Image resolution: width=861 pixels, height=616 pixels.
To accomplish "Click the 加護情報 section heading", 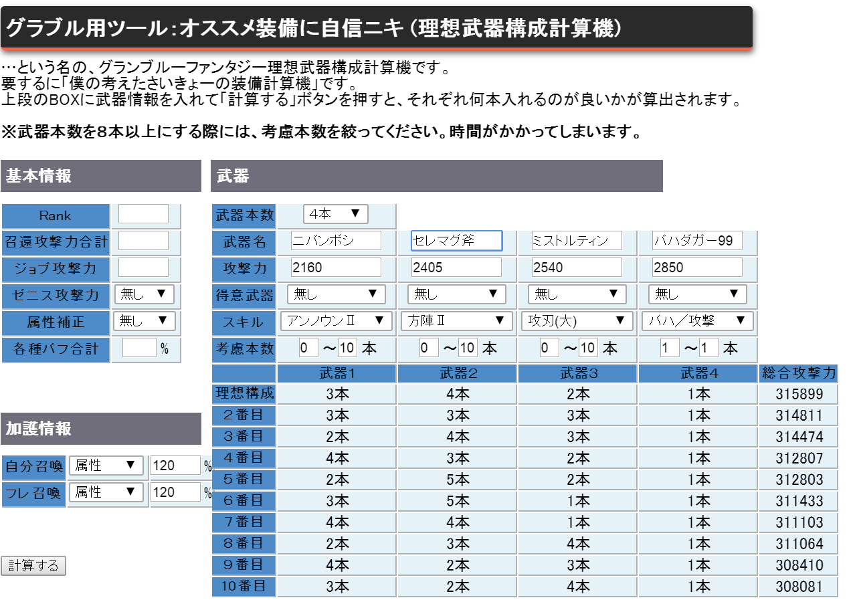I will pyautogui.click(x=101, y=429).
